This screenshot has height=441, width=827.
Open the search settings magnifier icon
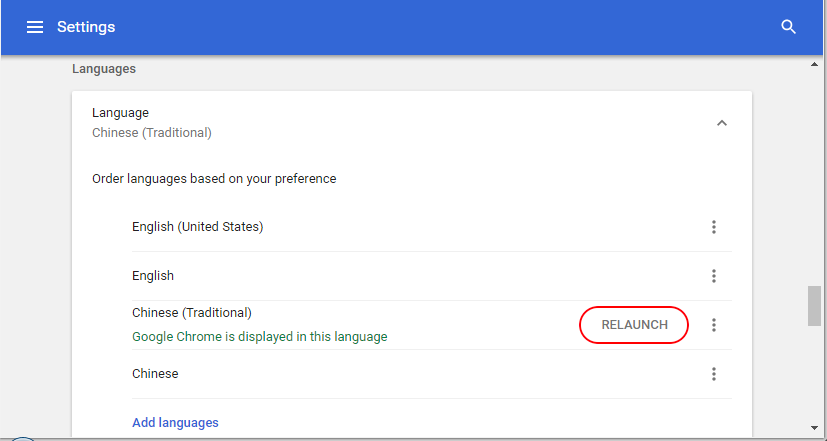(788, 27)
